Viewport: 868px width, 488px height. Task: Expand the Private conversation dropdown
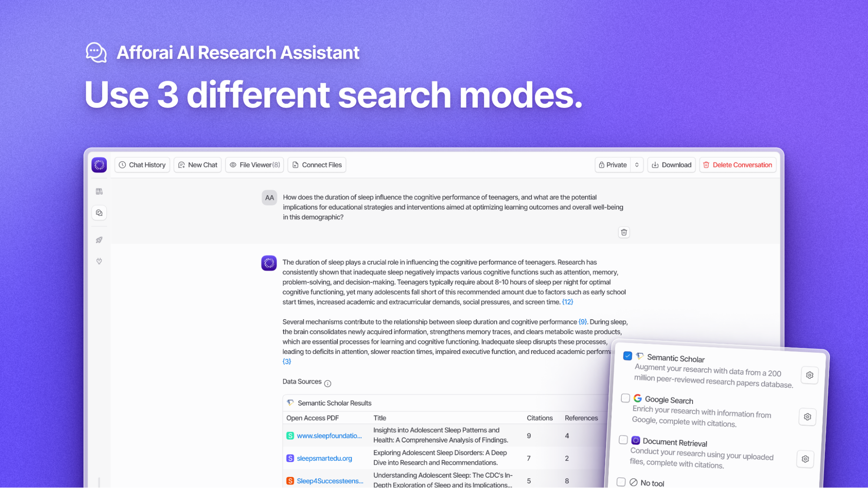pyautogui.click(x=636, y=164)
